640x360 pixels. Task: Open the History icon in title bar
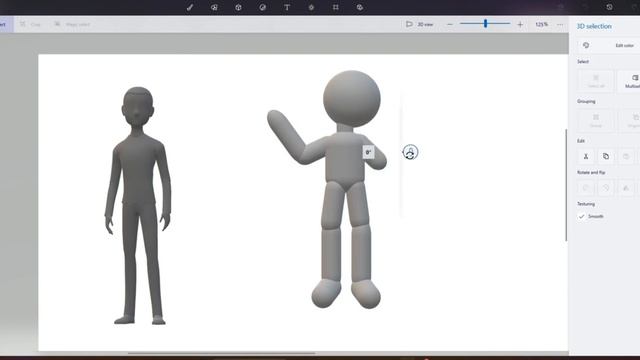(x=609, y=7)
